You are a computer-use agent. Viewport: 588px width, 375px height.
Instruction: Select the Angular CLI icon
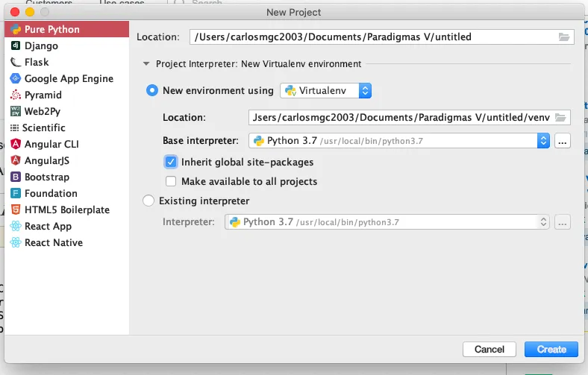16,144
